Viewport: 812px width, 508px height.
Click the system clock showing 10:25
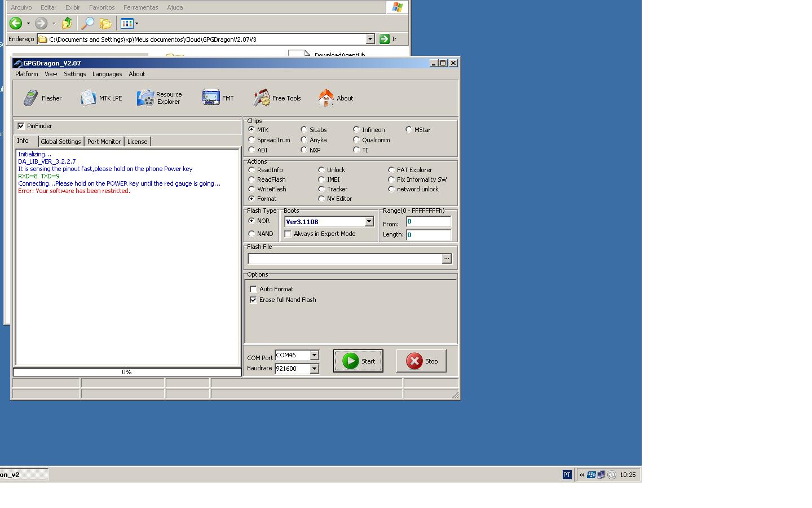pos(628,475)
